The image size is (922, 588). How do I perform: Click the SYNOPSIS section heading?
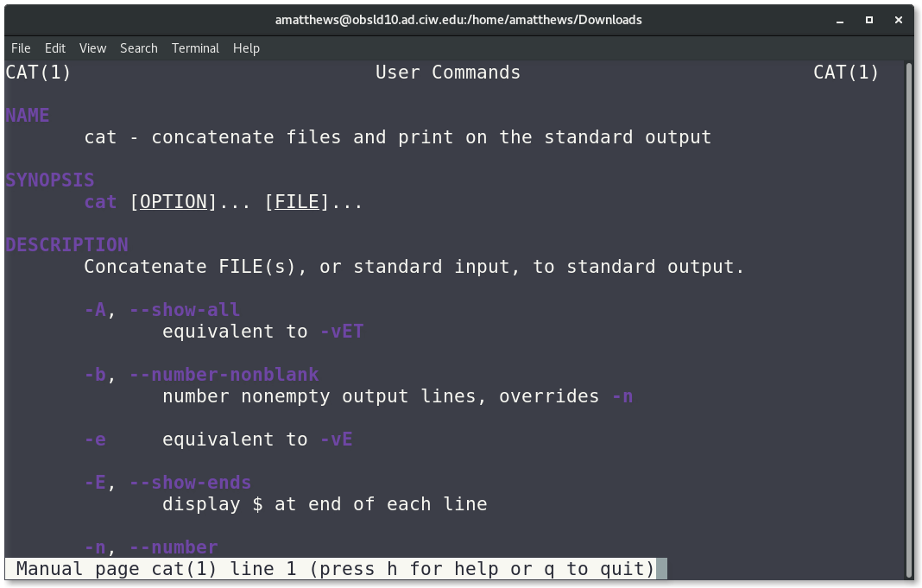(50, 180)
